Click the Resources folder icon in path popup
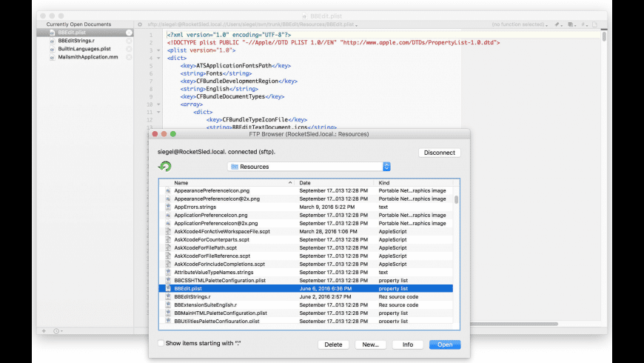Image resolution: width=644 pixels, height=363 pixels. point(235,167)
